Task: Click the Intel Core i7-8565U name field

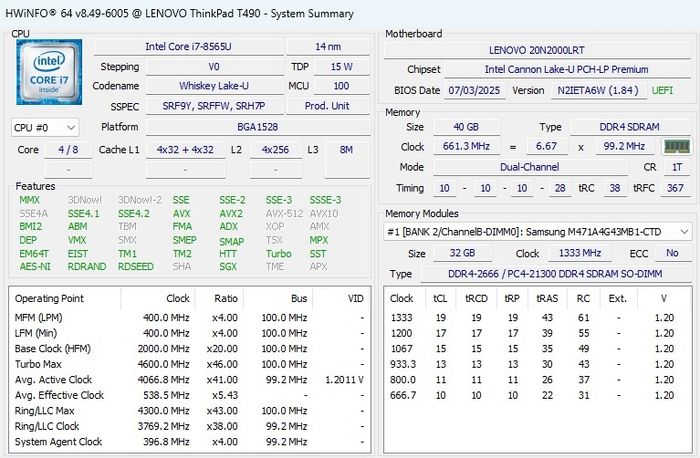Action: (188, 46)
